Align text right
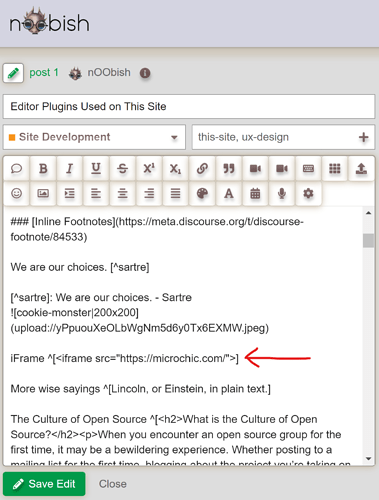379x500 pixels. pyautogui.click(x=149, y=193)
